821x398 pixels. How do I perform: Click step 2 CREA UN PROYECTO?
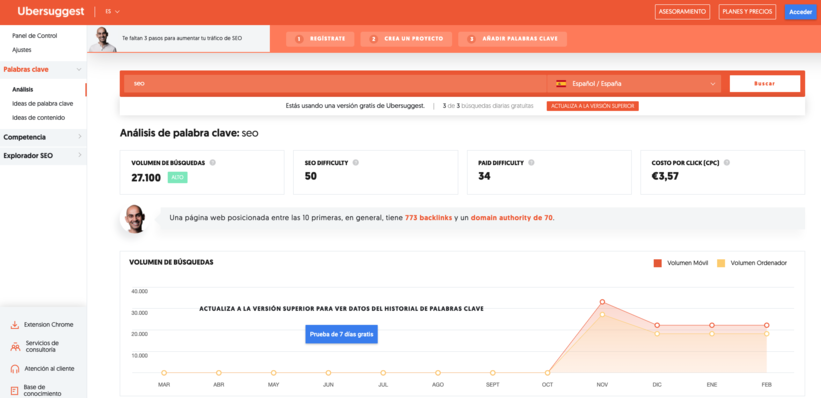click(x=406, y=39)
